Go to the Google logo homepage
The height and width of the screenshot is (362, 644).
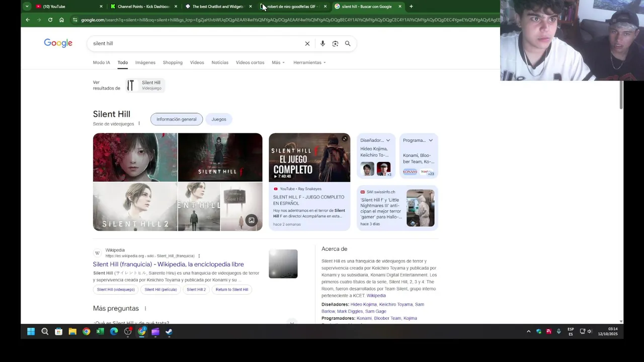[58, 43]
